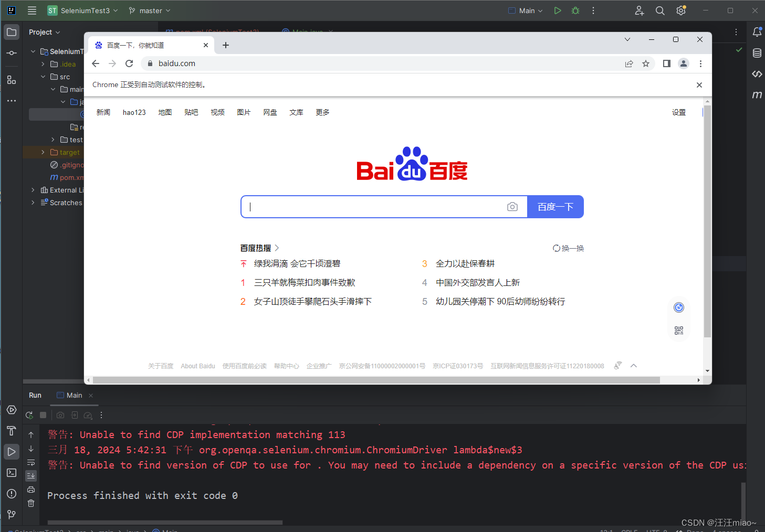
Task: Debug the Main configuration
Action: click(x=575, y=10)
